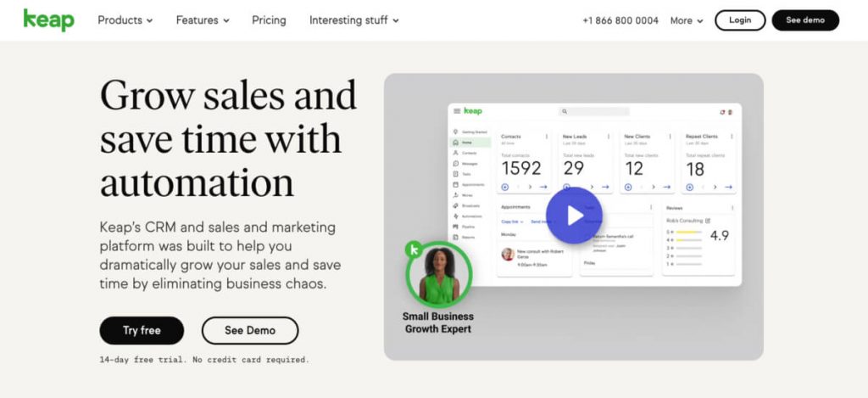Play the dashboard demo video
The image size is (868, 398).
pos(574,216)
